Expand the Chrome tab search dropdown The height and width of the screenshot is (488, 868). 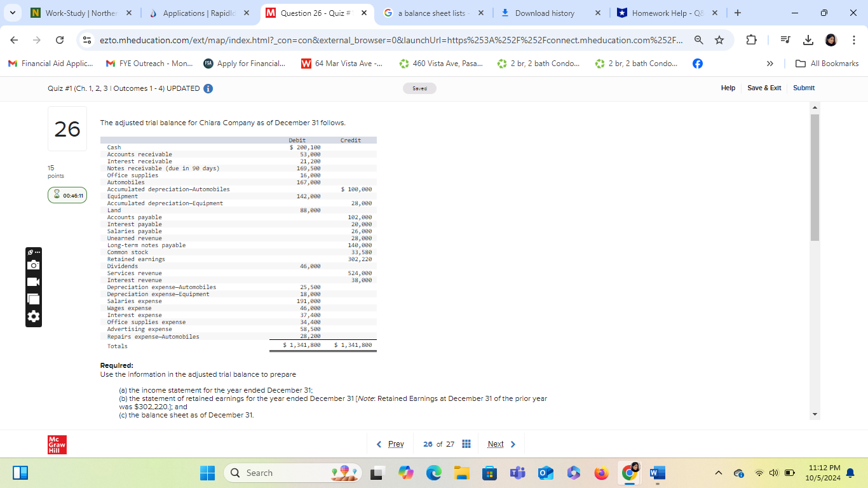tap(14, 13)
